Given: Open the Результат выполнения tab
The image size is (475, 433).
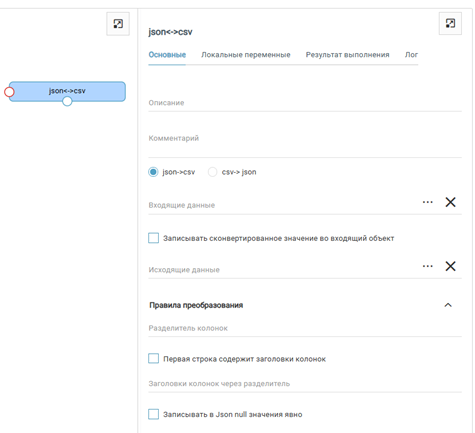Looking at the screenshot, I should [x=347, y=55].
